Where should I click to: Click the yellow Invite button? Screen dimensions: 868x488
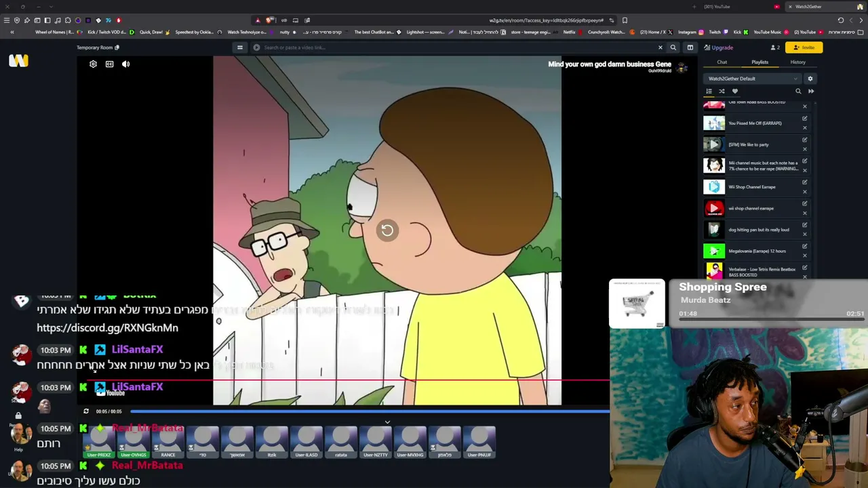click(804, 47)
